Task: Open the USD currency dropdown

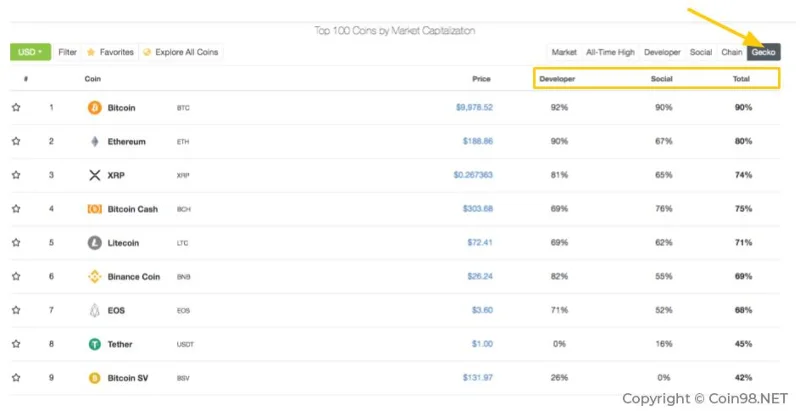Action: [30, 52]
